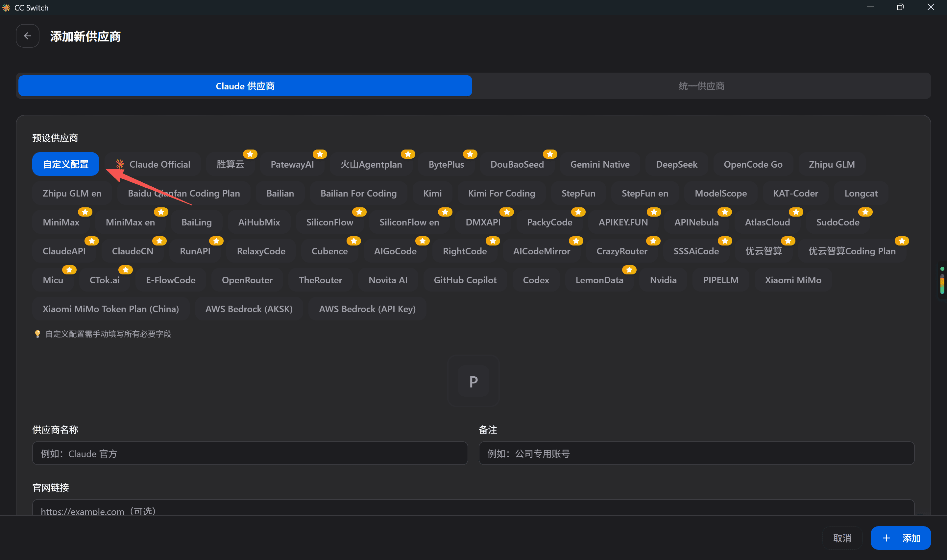Pick the PatewayAI preset
The image size is (947, 560).
click(292, 164)
